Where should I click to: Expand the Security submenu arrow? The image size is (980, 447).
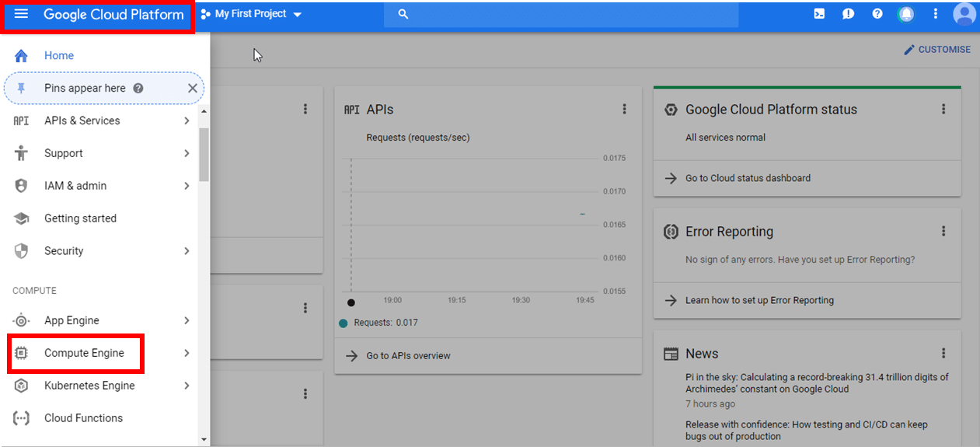187,251
